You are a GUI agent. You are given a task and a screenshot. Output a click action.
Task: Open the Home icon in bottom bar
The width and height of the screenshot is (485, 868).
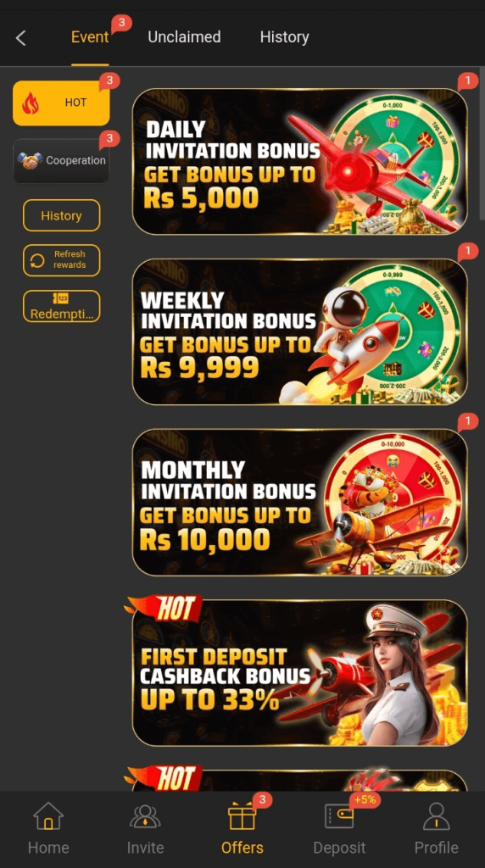(48, 816)
